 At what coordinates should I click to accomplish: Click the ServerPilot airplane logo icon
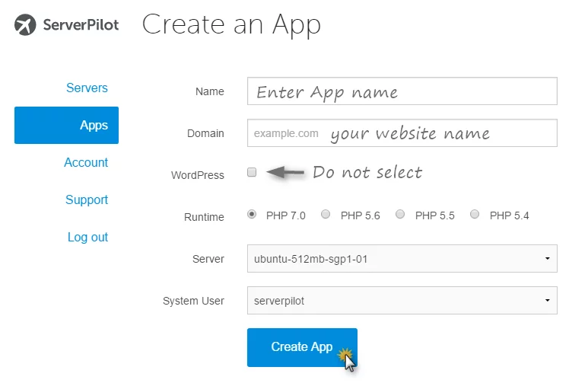pos(25,25)
